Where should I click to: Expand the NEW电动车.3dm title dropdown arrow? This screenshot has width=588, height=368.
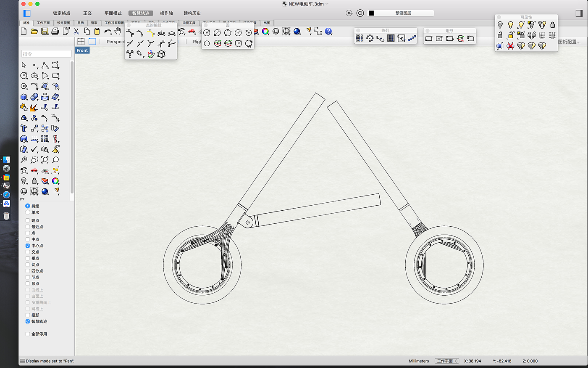tap(327, 4)
